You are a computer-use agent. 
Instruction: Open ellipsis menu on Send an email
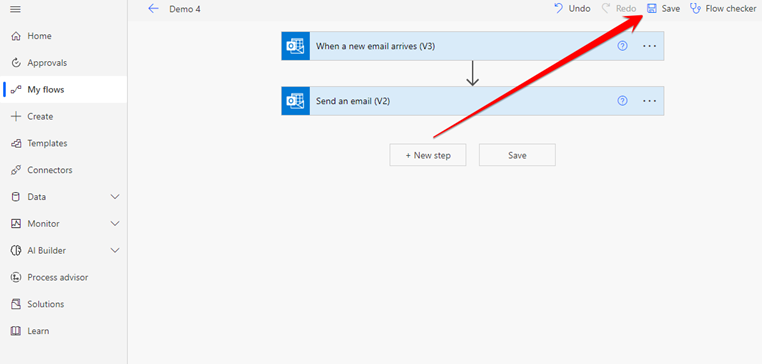(x=650, y=101)
